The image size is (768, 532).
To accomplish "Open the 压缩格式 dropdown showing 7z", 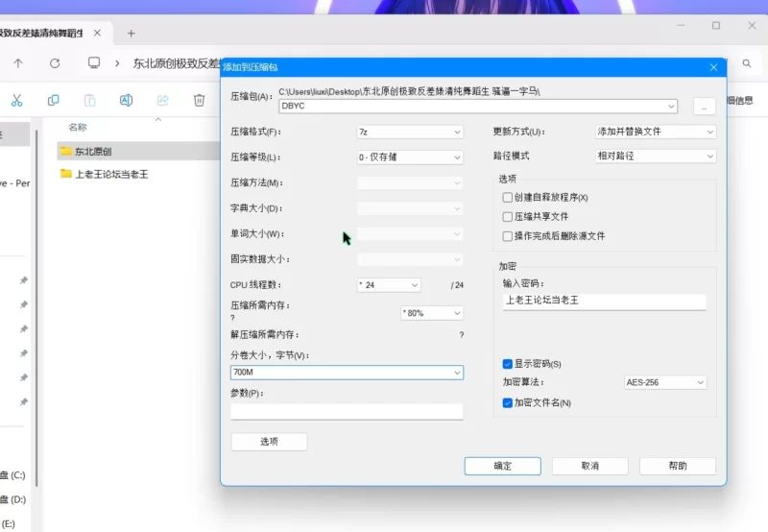I will coord(410,132).
